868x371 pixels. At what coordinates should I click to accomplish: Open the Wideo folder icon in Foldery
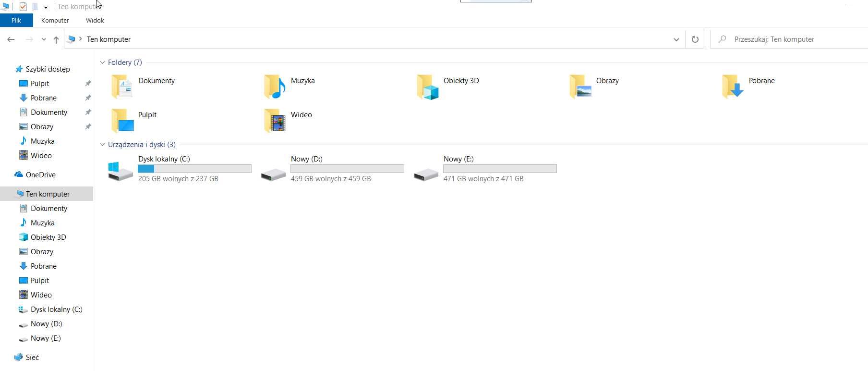point(275,120)
